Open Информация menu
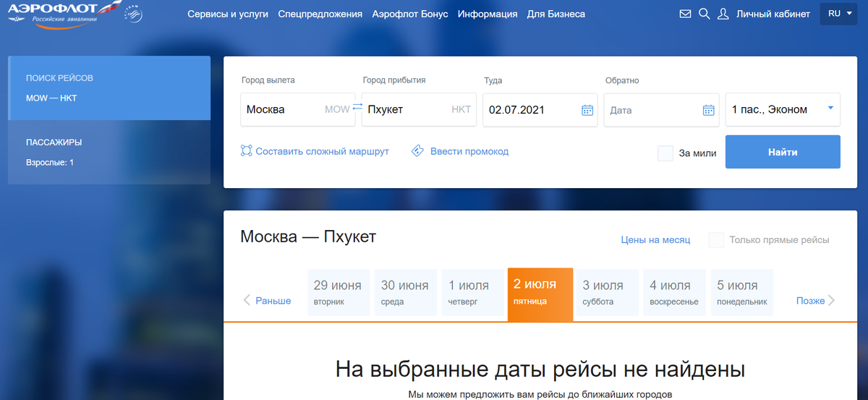The image size is (868, 400). click(488, 14)
